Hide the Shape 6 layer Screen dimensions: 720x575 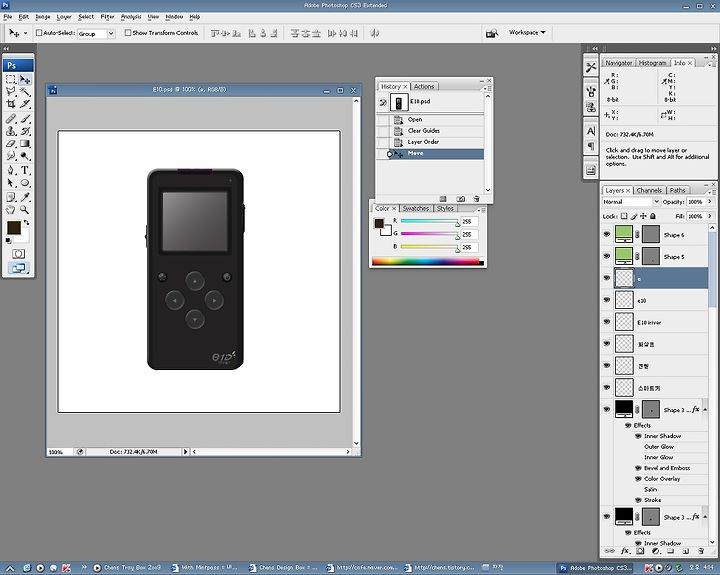point(607,234)
